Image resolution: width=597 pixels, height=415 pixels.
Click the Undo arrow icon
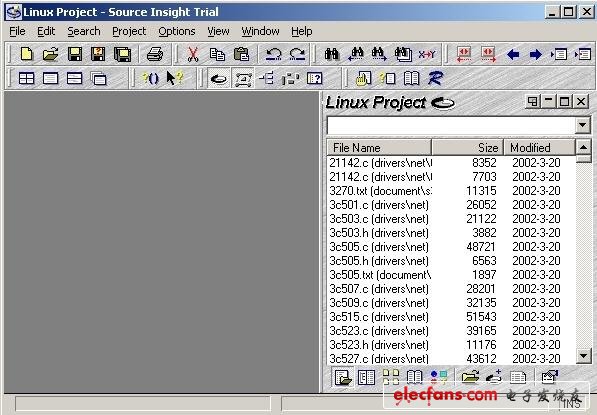click(x=273, y=54)
